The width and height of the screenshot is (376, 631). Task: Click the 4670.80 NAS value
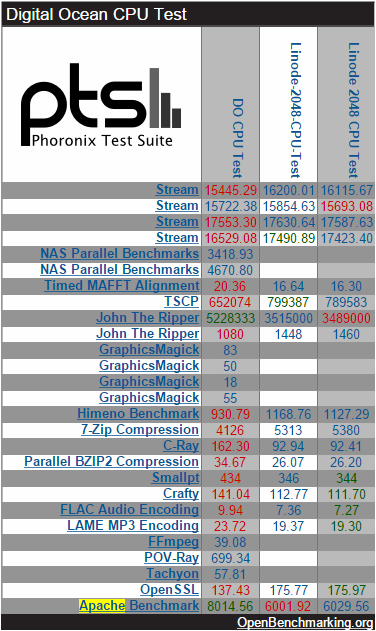coord(230,270)
